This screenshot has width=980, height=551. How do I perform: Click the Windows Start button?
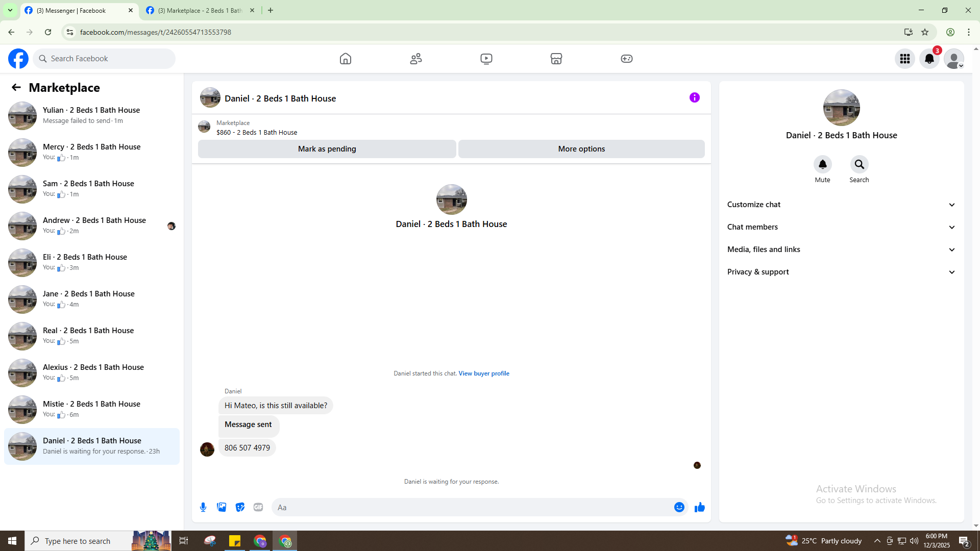12,541
